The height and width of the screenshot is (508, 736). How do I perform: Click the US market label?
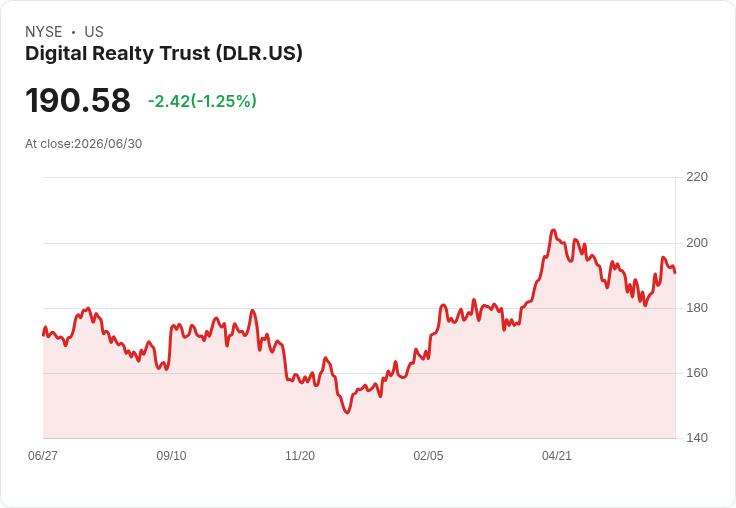(x=94, y=32)
